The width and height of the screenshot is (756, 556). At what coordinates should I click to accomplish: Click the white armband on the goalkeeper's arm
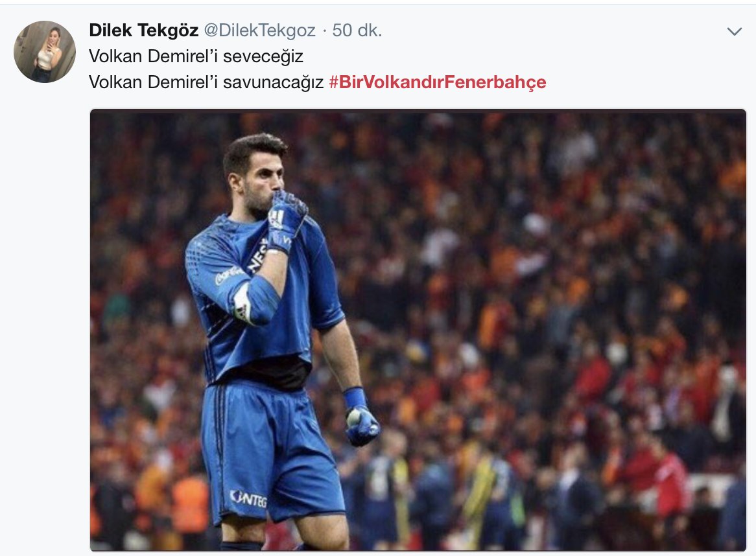242,303
